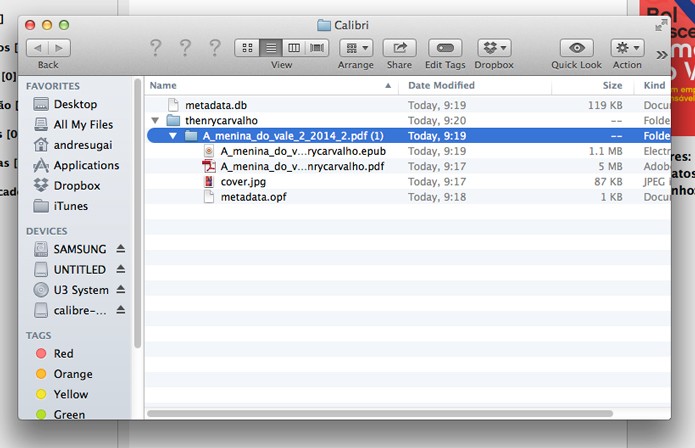Click the horizontal scrollbar at bottom

[380, 413]
